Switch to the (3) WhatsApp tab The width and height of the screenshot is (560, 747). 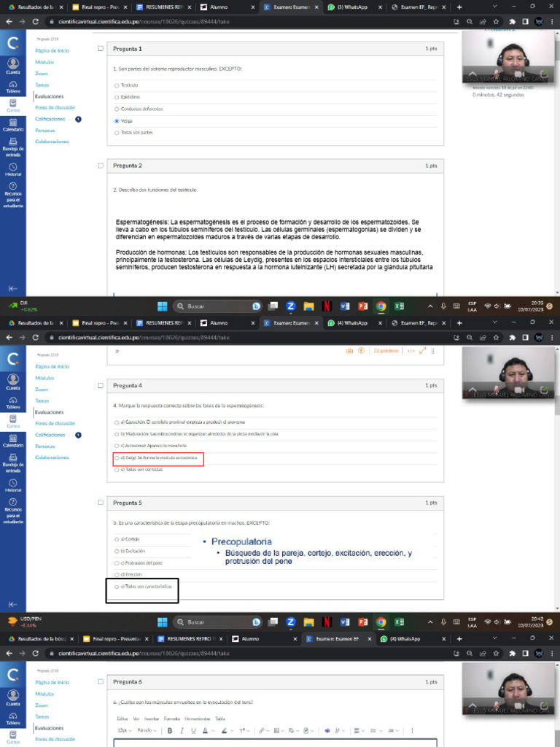pyautogui.click(x=352, y=7)
